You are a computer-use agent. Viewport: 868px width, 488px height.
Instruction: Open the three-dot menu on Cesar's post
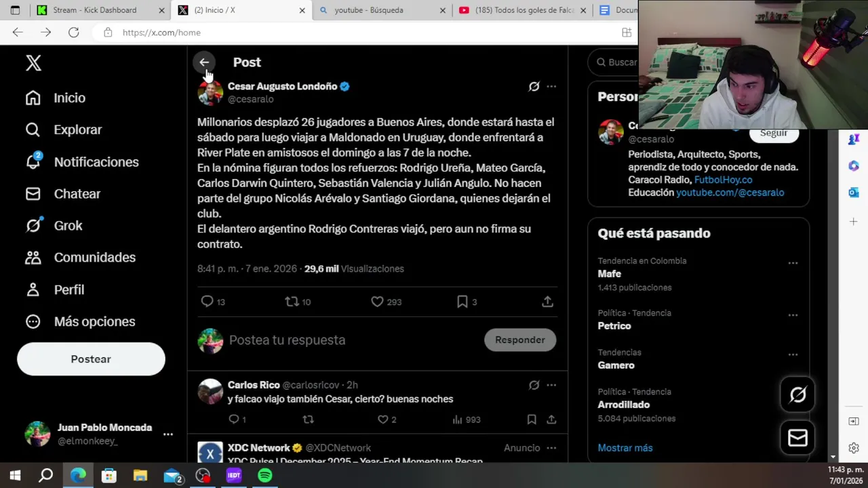[551, 87]
